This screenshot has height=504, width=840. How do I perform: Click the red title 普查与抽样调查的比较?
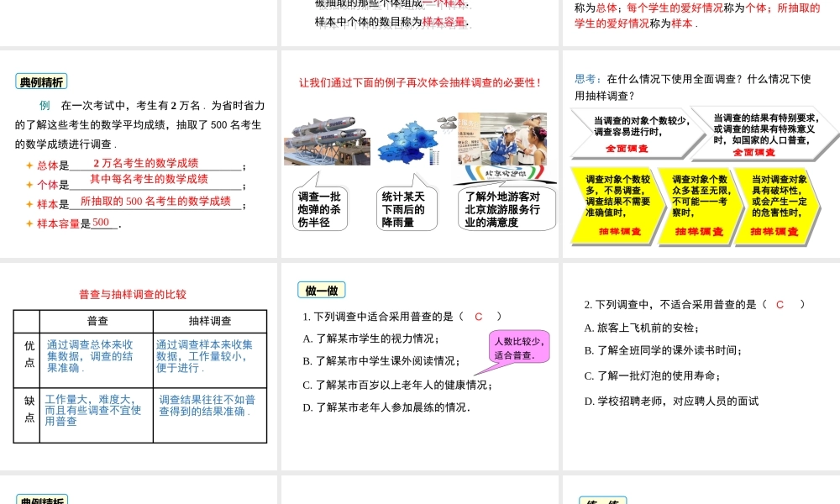(x=133, y=294)
